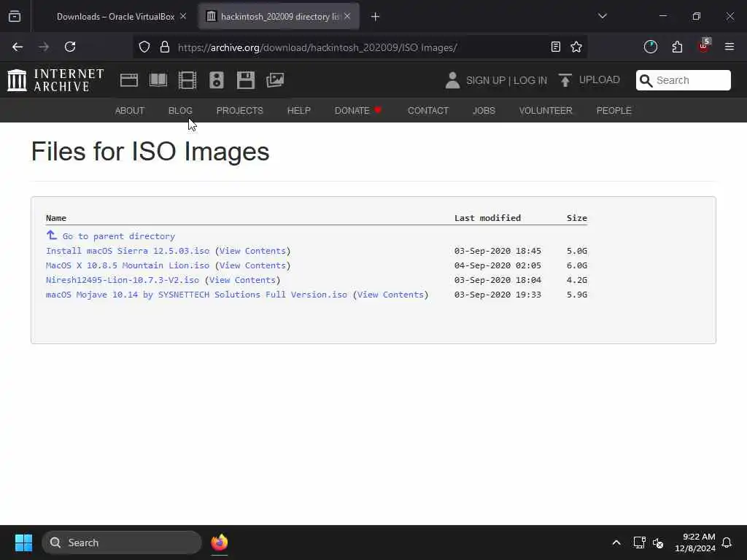Viewport: 747px width, 560px height.
Task: Open a new tab with the plus icon
Action: click(x=376, y=17)
